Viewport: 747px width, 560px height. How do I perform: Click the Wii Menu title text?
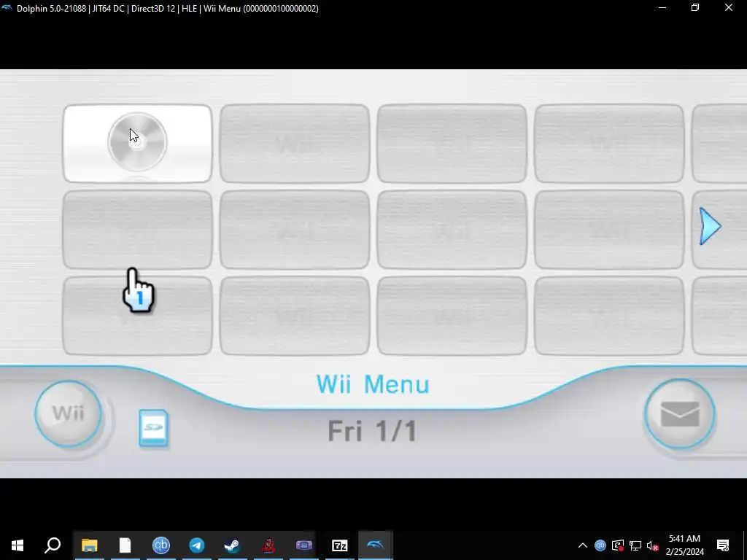pos(373,384)
